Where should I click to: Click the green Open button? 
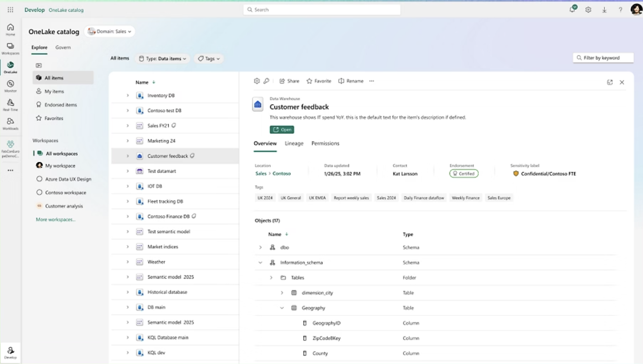tap(282, 129)
